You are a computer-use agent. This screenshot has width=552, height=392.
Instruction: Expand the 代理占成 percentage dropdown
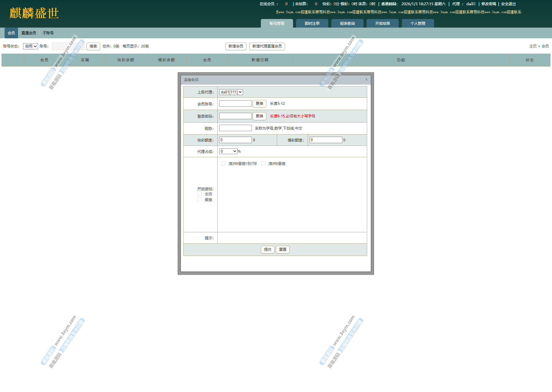228,151
